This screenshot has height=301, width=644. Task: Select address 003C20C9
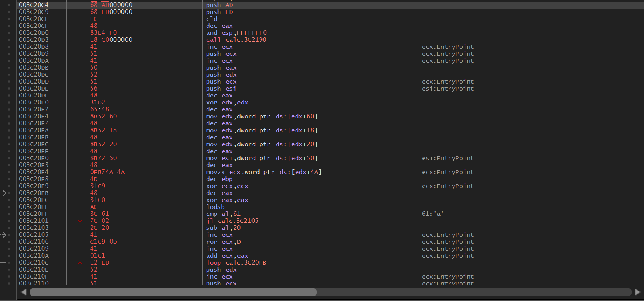pos(34,12)
